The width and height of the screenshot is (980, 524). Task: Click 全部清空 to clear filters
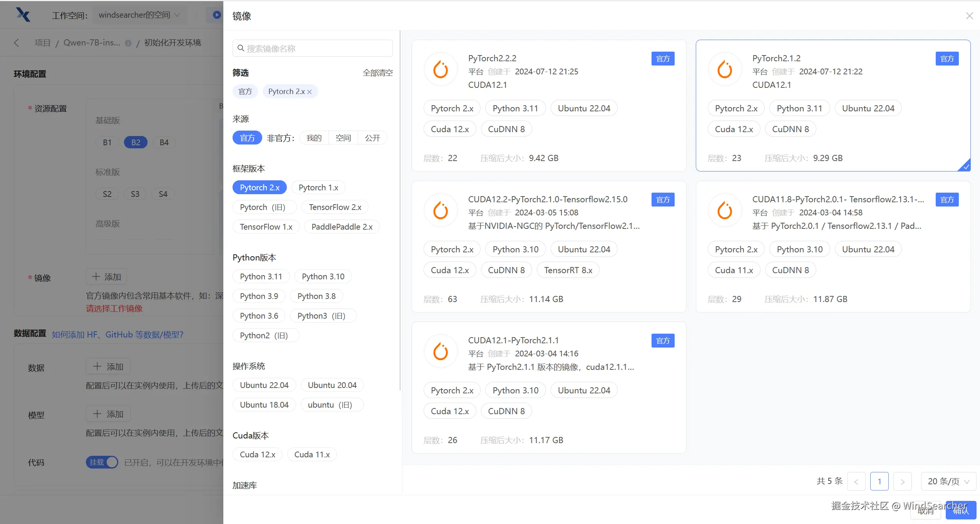(377, 73)
